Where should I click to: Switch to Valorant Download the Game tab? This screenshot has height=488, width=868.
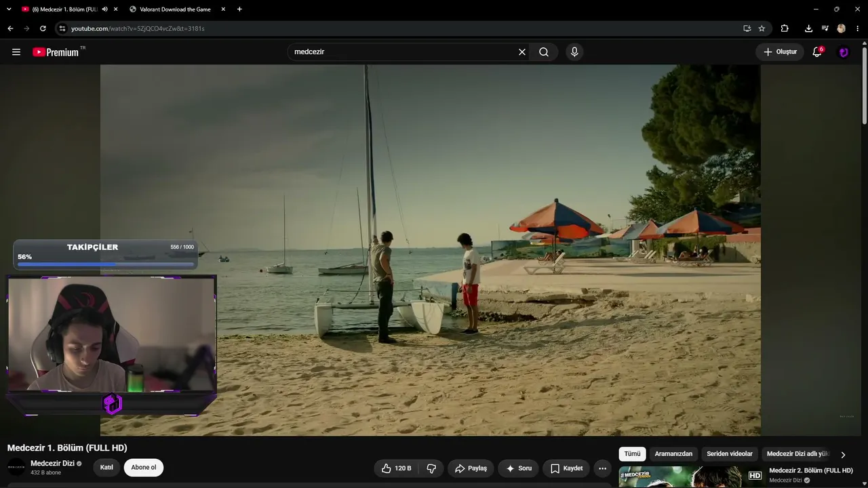pos(176,9)
